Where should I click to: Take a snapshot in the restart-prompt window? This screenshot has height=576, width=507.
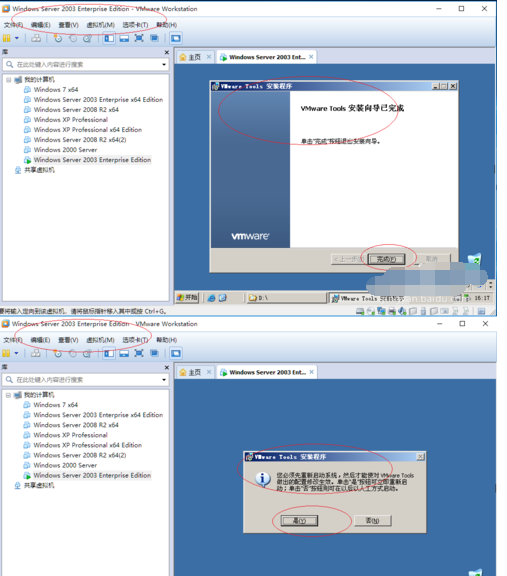58,353
